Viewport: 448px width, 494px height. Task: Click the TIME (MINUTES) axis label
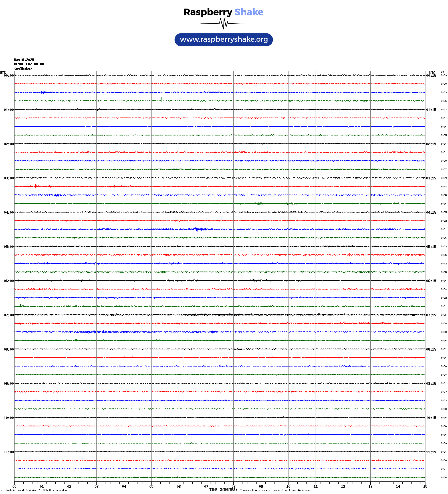(x=223, y=490)
